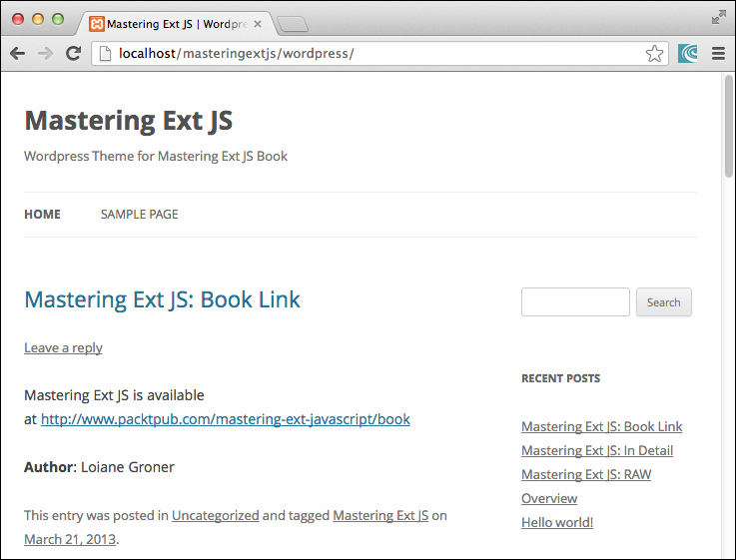The height and width of the screenshot is (560, 736).
Task: Click the Leave a reply link
Action: click(x=63, y=348)
